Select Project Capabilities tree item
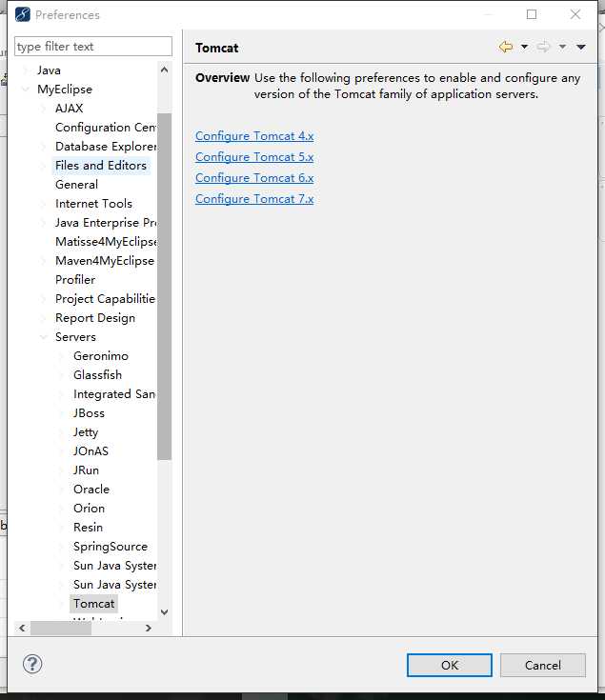 tap(105, 299)
